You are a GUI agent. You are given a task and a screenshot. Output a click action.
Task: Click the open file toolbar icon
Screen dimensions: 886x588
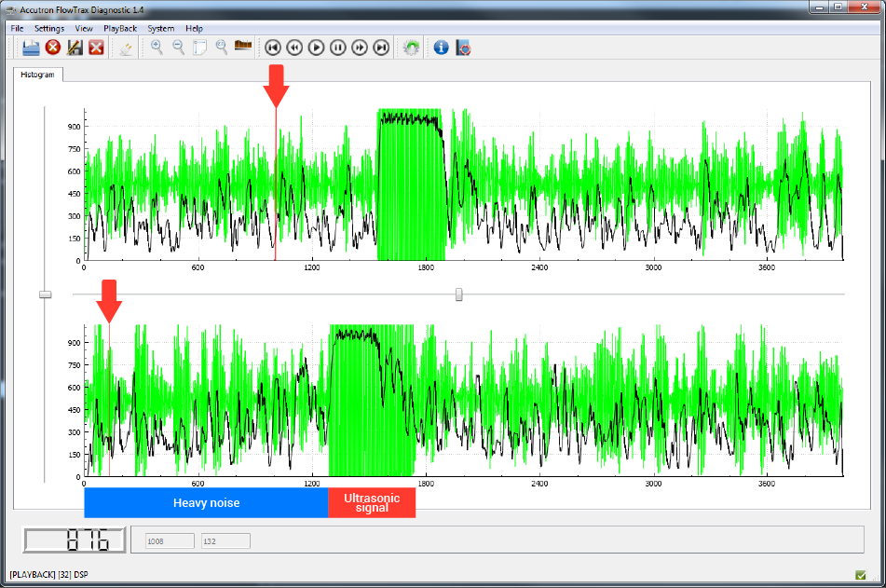click(31, 47)
